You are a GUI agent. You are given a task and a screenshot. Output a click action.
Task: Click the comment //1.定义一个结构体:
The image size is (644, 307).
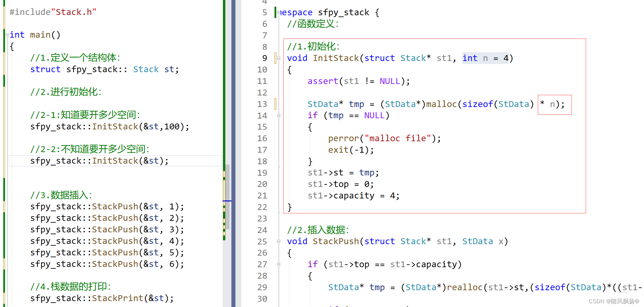coord(75,58)
